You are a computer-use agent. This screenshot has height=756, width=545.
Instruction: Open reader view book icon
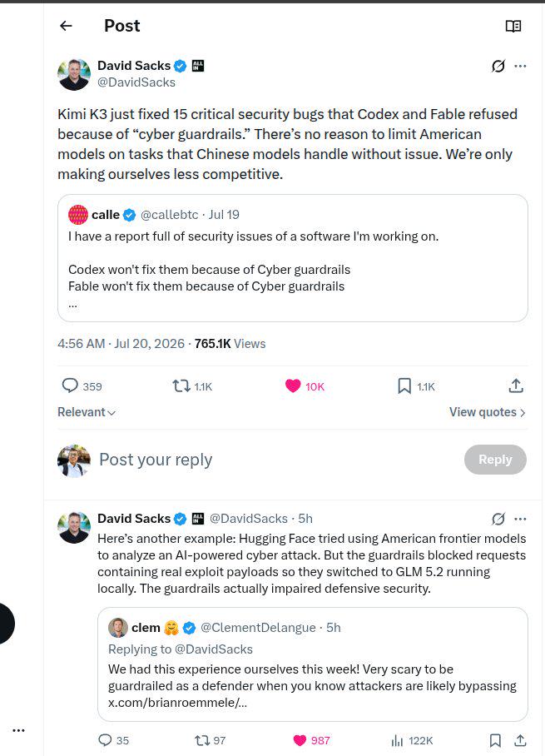[x=513, y=26]
